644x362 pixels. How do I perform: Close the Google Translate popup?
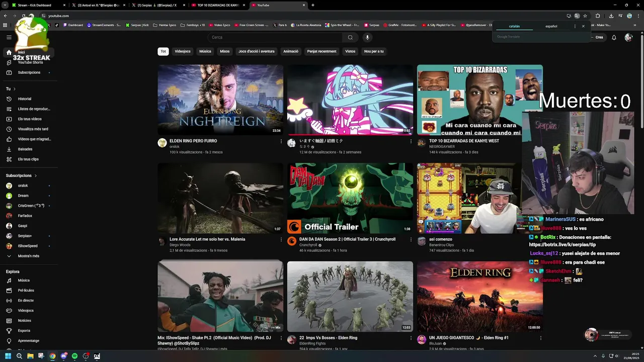pos(583,26)
